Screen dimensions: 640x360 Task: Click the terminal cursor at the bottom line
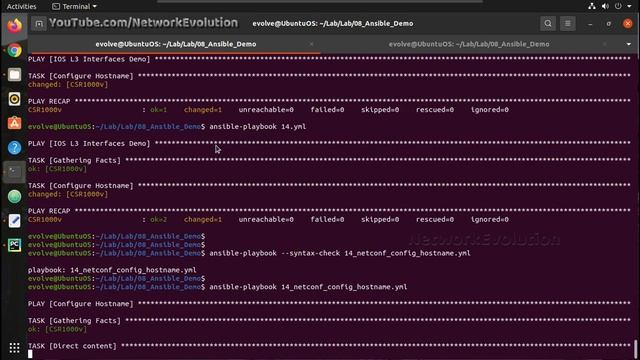tap(30, 354)
